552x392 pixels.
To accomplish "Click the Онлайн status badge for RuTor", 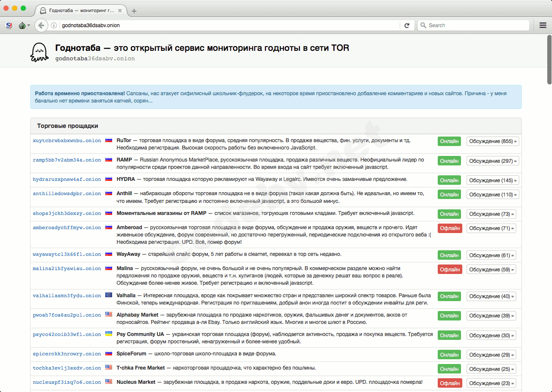I will 449,141.
